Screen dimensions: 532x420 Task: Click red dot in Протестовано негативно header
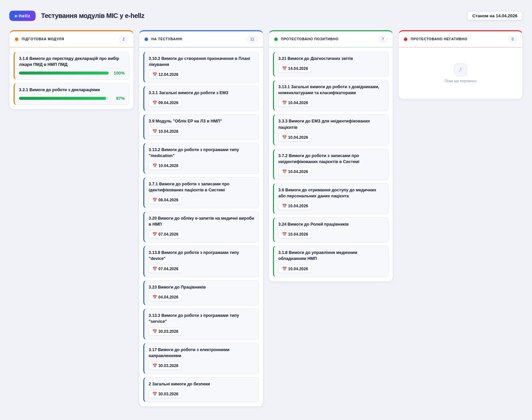pyautogui.click(x=406, y=39)
